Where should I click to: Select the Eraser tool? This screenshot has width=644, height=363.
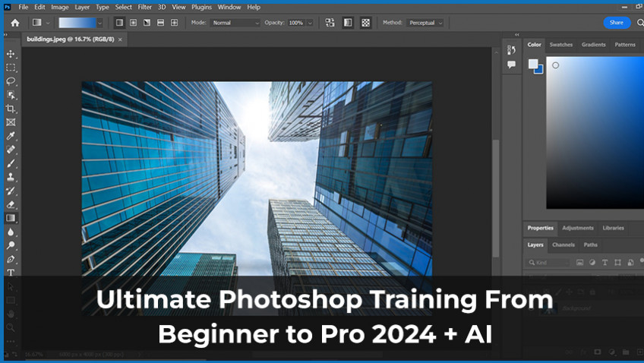(11, 204)
